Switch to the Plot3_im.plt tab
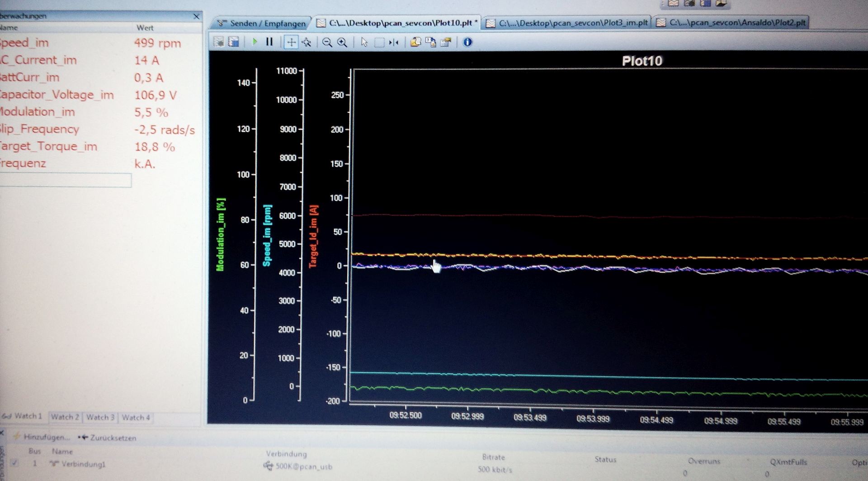 click(568, 23)
